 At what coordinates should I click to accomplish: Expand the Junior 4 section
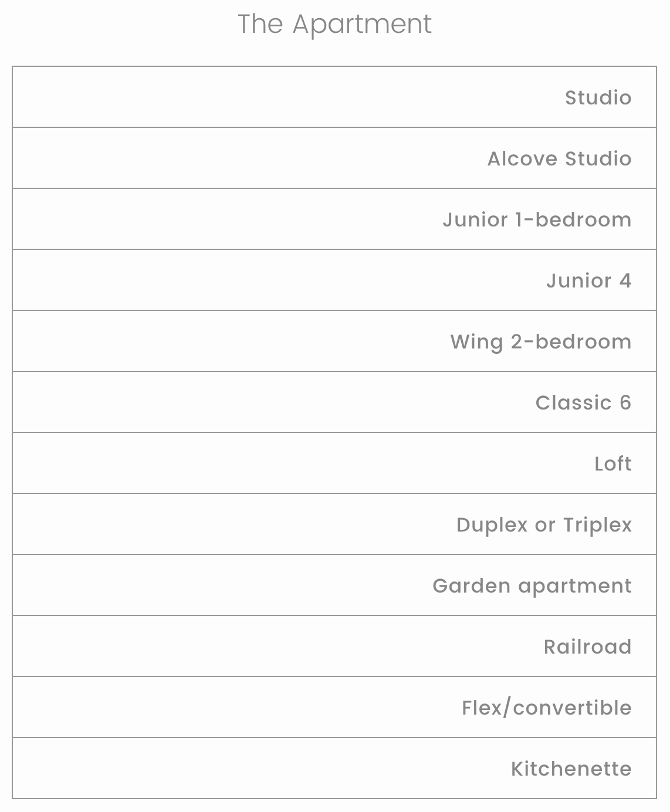point(334,280)
